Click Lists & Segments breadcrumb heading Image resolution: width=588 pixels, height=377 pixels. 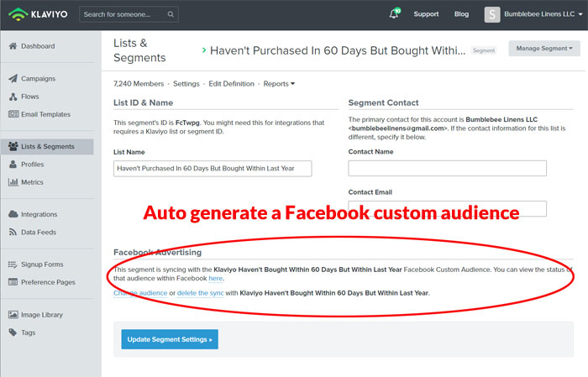(x=139, y=50)
